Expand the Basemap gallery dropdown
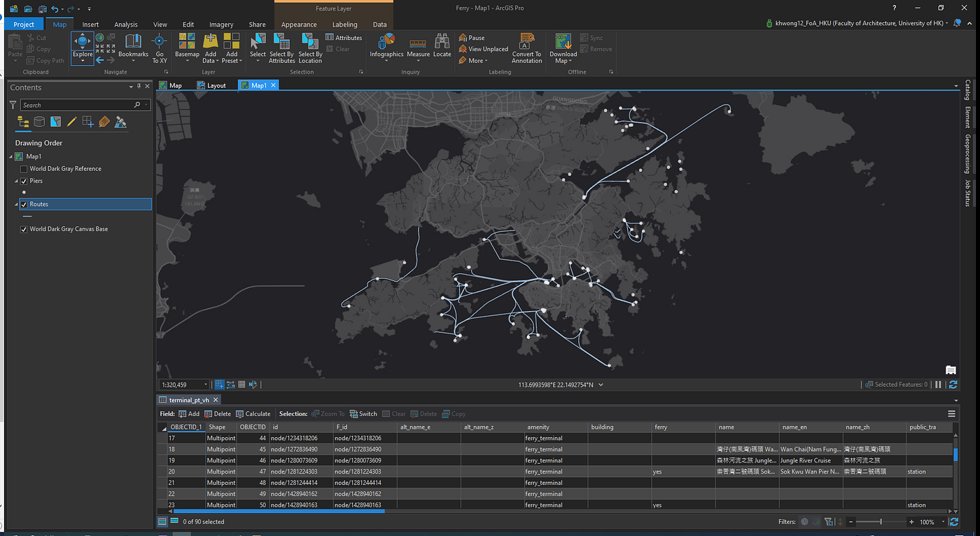Image resolution: width=980 pixels, height=536 pixels. [x=187, y=61]
